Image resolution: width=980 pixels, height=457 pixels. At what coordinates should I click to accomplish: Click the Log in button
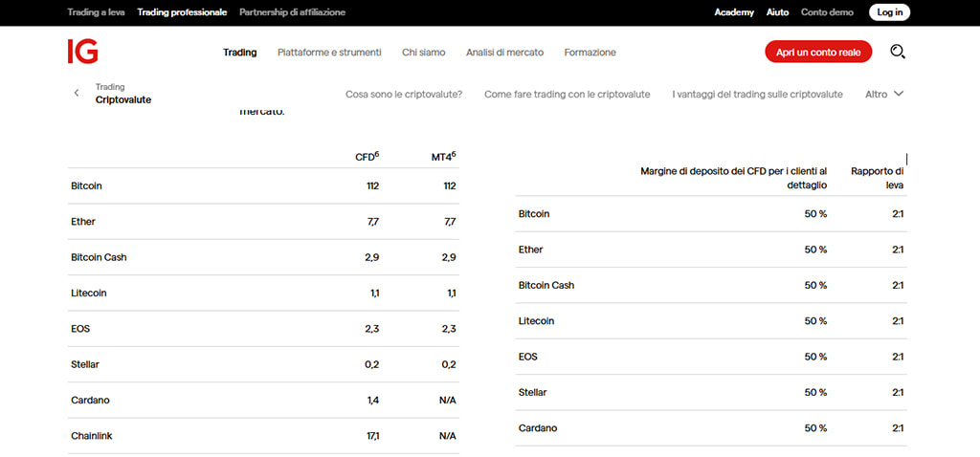pos(889,11)
